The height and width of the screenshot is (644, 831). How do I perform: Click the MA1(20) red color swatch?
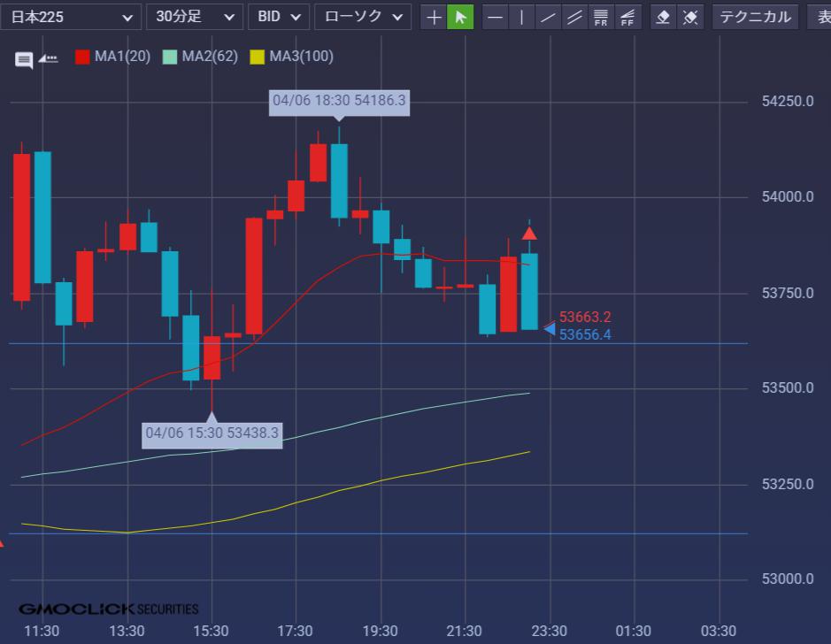coord(82,57)
